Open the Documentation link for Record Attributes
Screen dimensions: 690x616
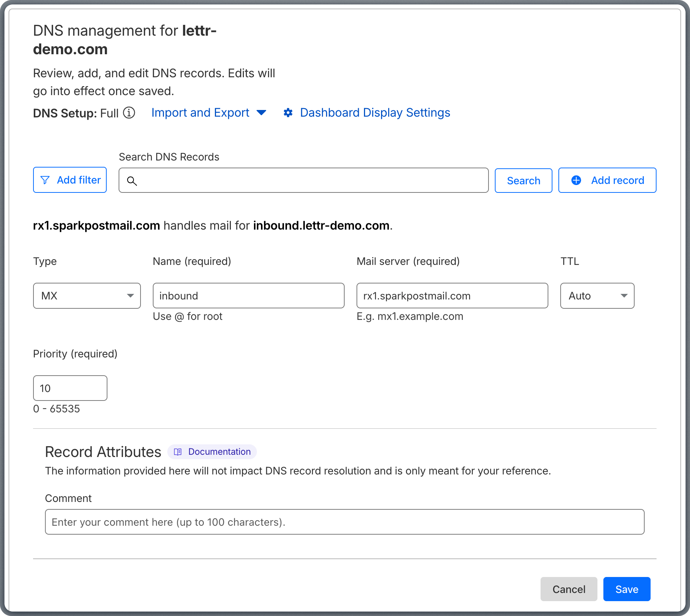click(x=219, y=452)
